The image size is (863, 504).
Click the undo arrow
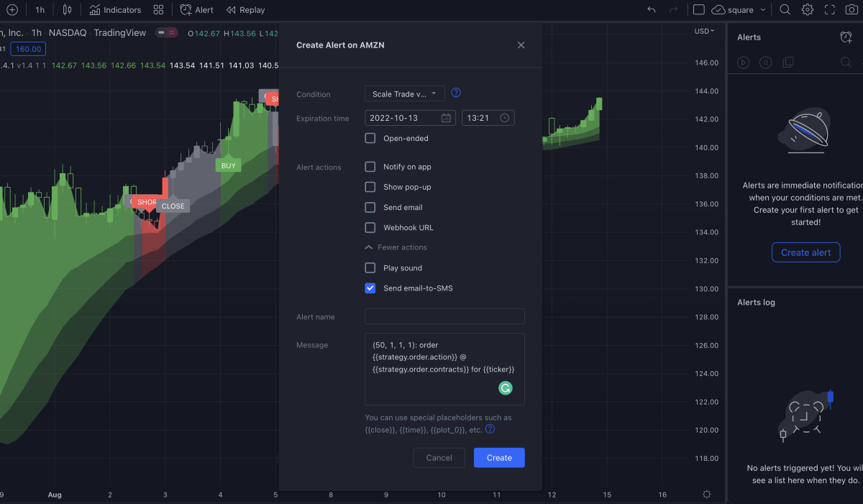652,10
